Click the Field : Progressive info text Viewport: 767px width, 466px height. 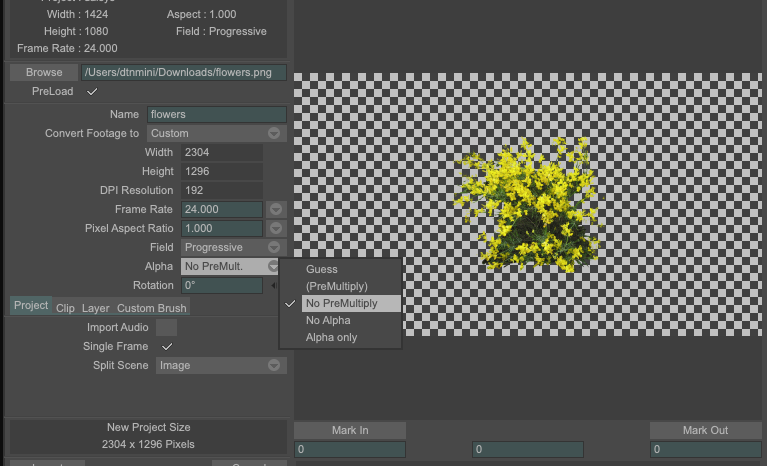coord(221,31)
